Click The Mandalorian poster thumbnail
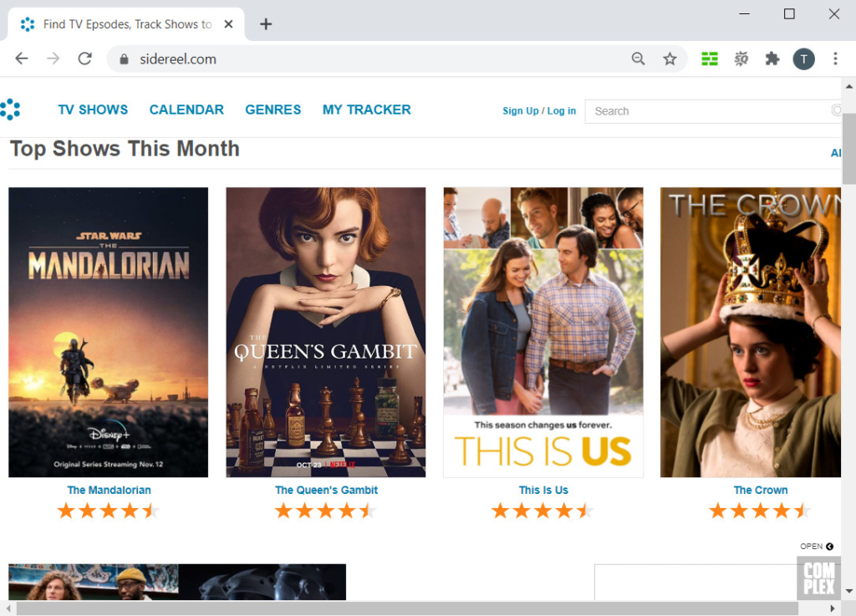The height and width of the screenshot is (616, 856). 108,333
